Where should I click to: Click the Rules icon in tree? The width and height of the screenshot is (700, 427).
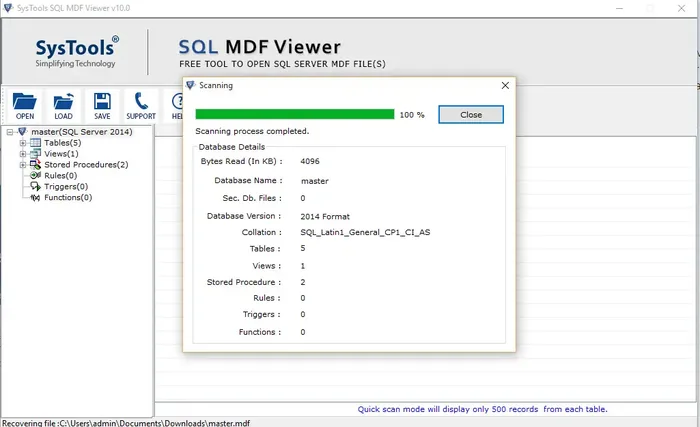coord(35,176)
